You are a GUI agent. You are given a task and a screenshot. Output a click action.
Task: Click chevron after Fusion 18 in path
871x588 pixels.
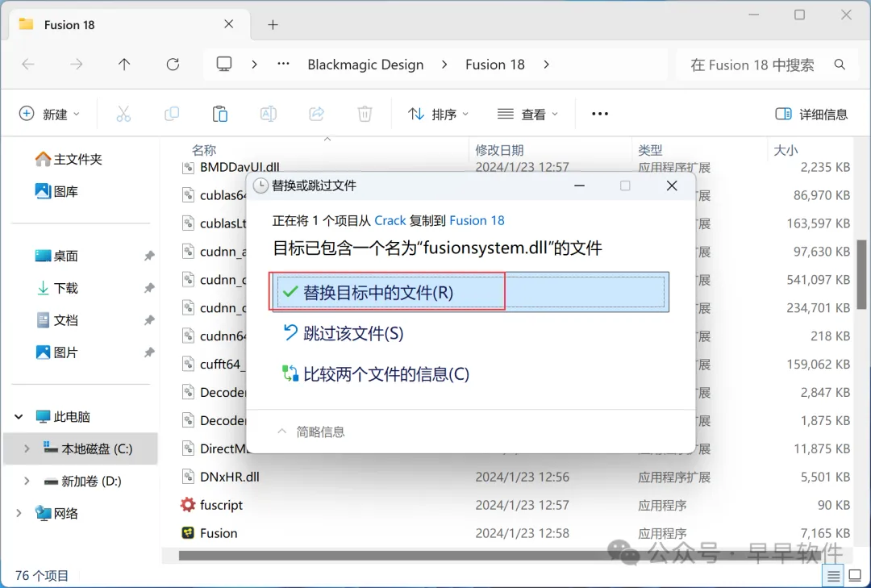coord(547,65)
